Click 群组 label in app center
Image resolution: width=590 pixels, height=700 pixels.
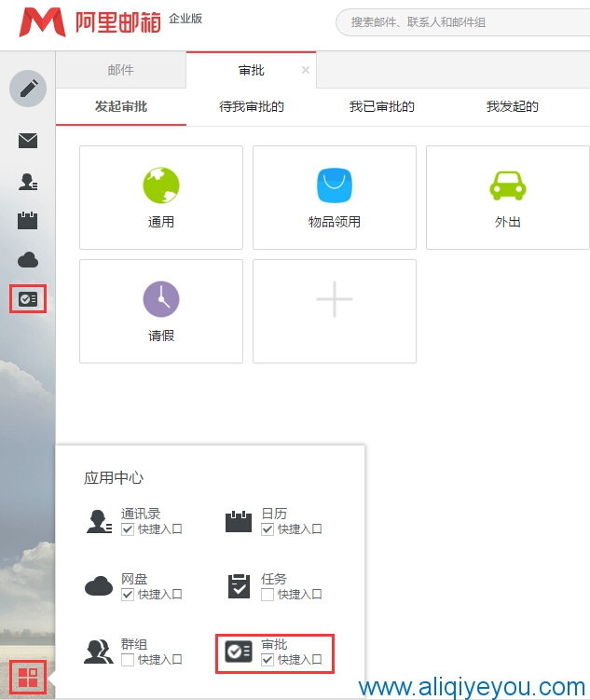point(134,644)
